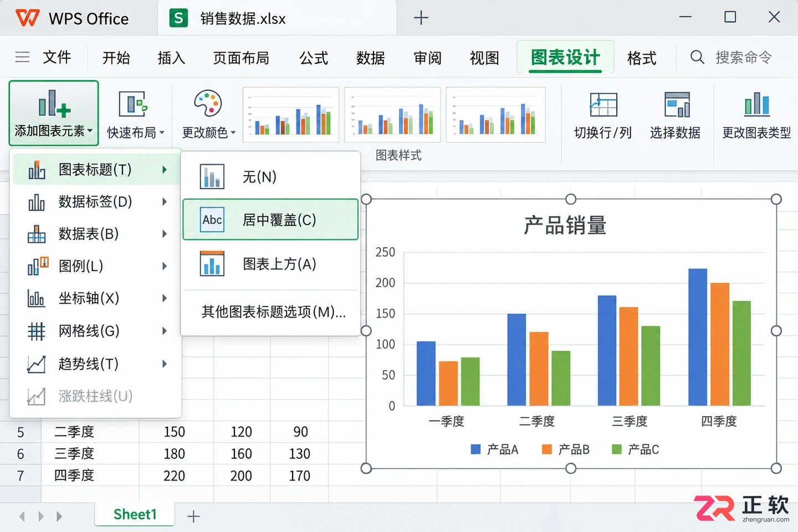Select the second chart style thumbnail
The width and height of the screenshot is (798, 532).
[x=392, y=115]
